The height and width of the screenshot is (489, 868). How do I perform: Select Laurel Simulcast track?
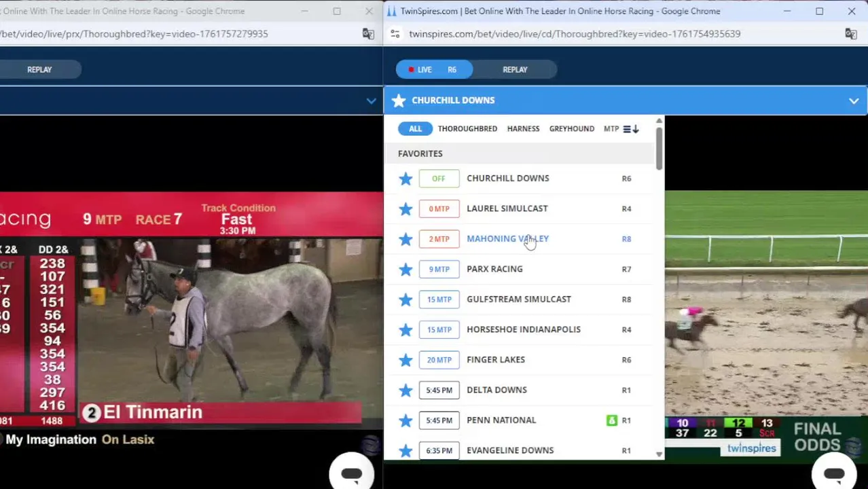pos(507,209)
